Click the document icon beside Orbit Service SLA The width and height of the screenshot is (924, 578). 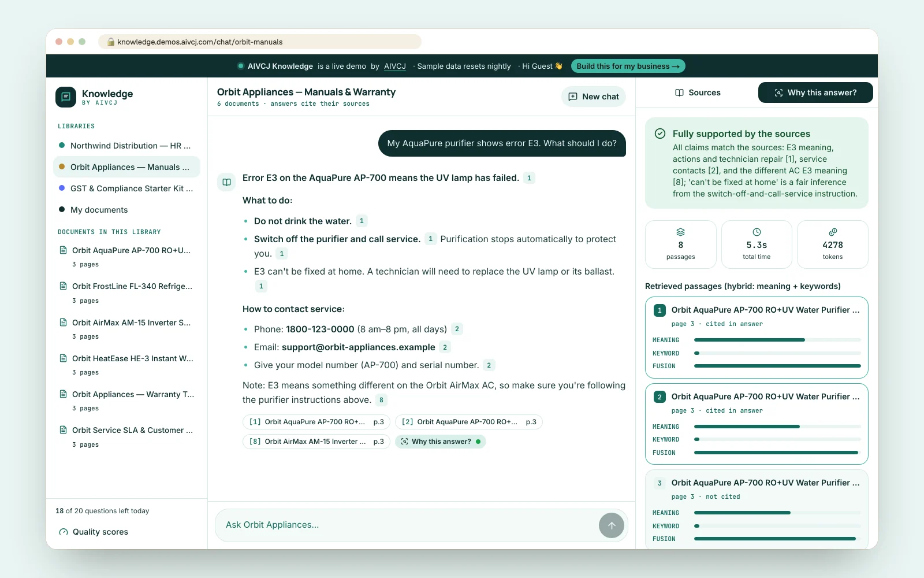coord(64,430)
